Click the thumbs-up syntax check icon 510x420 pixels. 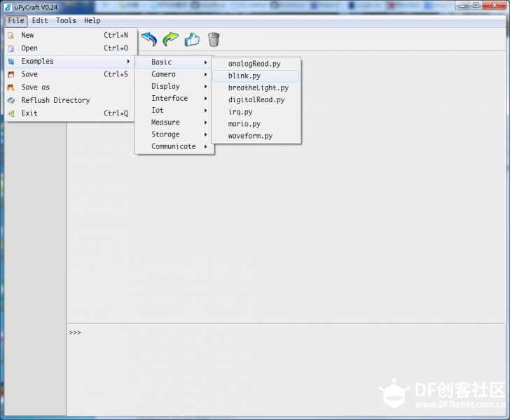point(192,39)
